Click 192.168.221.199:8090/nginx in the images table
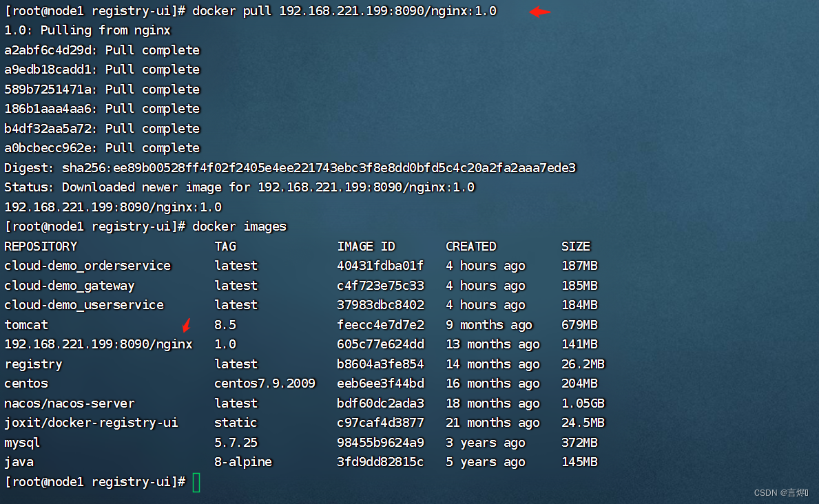Screen dimensions: 819x504 [x=99, y=344]
